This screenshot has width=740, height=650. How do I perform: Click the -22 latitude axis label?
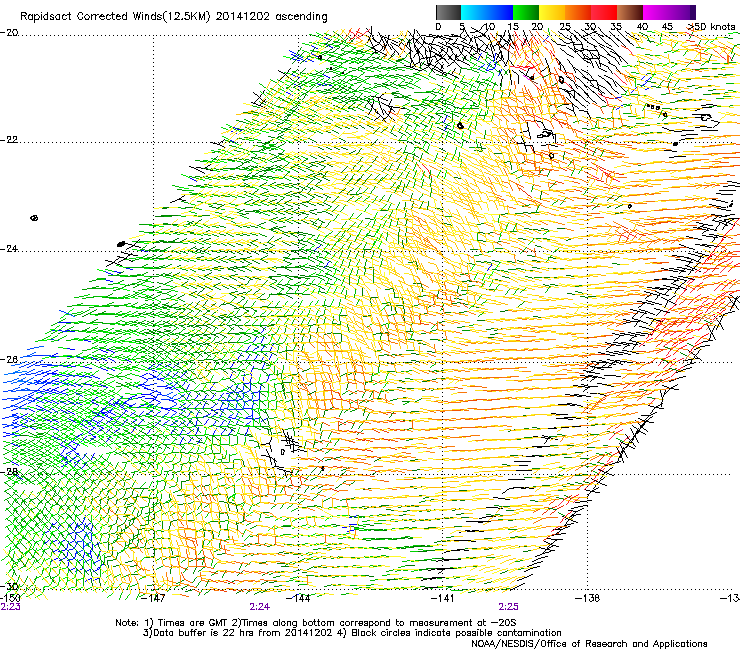[9, 140]
